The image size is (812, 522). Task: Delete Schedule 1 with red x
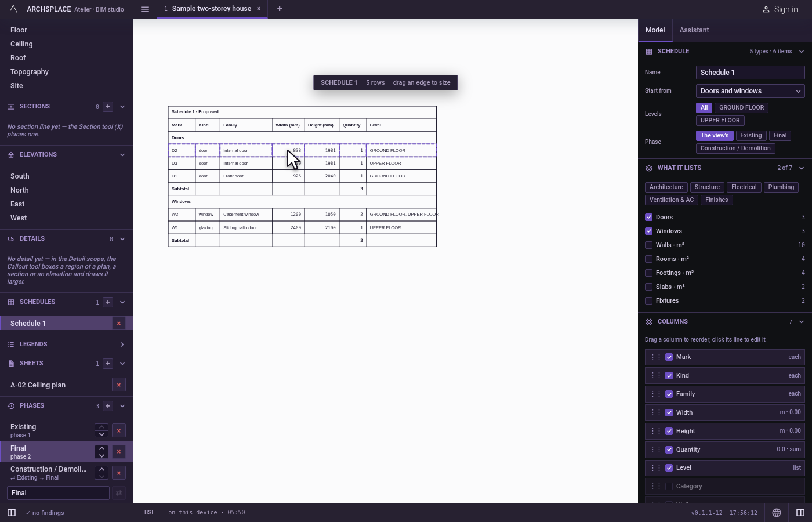119,324
